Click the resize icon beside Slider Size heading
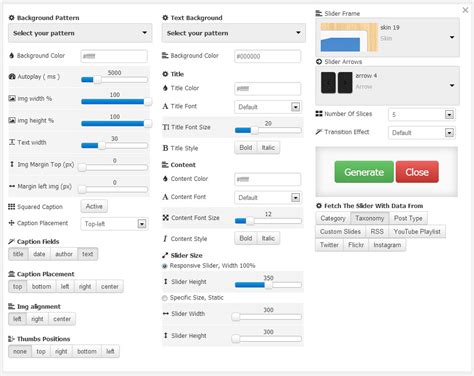Viewport: 474px width, 376px height. 165,255
